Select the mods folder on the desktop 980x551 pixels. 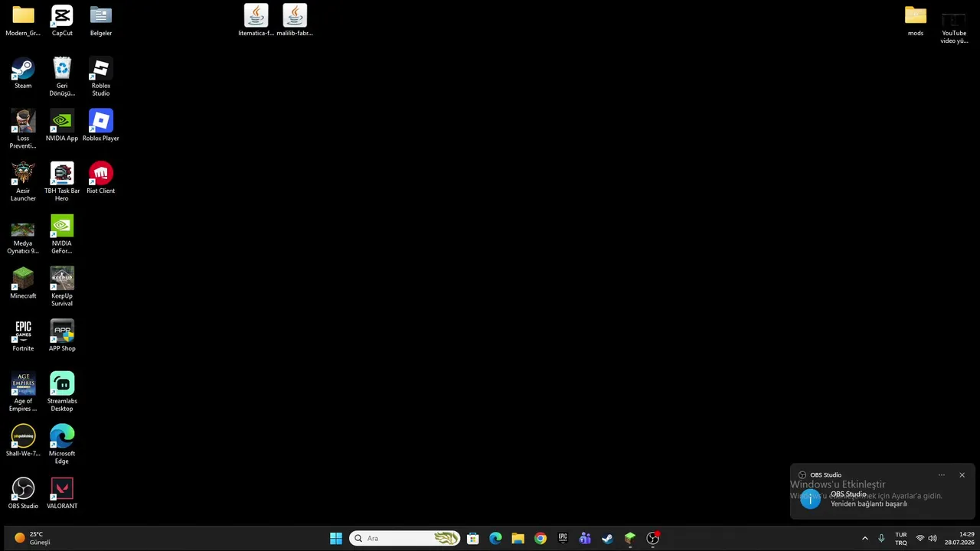(915, 21)
